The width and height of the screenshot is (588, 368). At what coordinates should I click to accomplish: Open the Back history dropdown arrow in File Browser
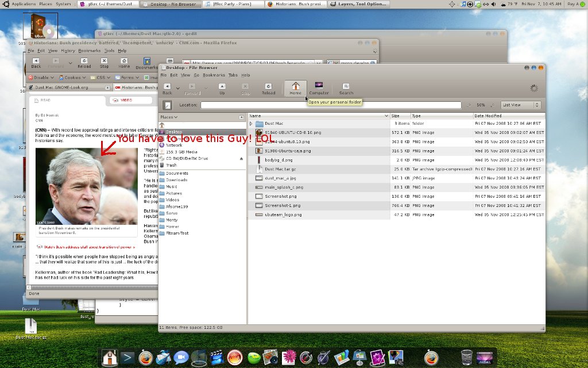(x=178, y=89)
